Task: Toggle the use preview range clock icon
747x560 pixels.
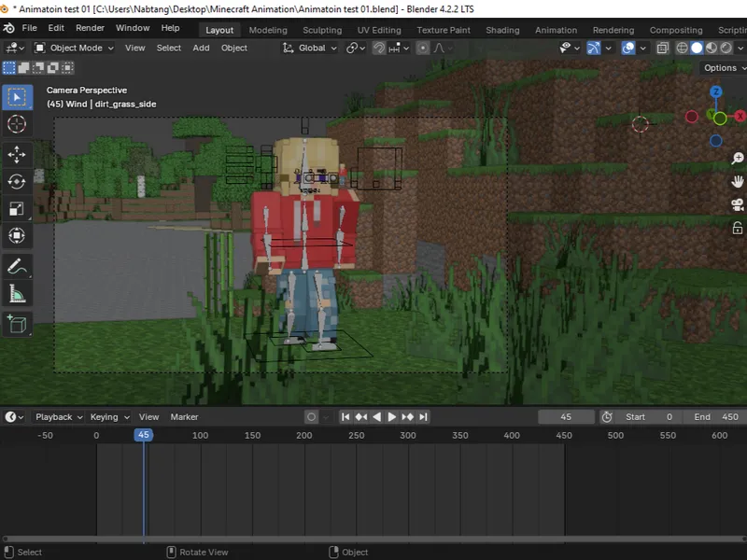Action: (607, 417)
